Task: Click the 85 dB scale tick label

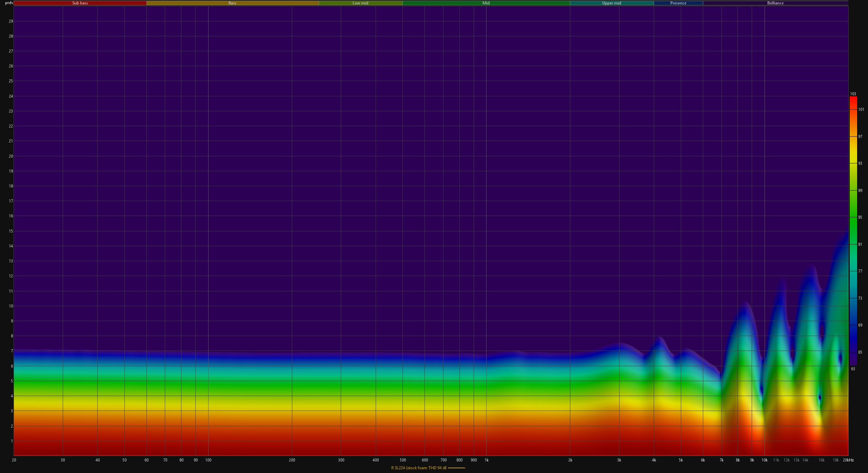Action: (x=860, y=217)
